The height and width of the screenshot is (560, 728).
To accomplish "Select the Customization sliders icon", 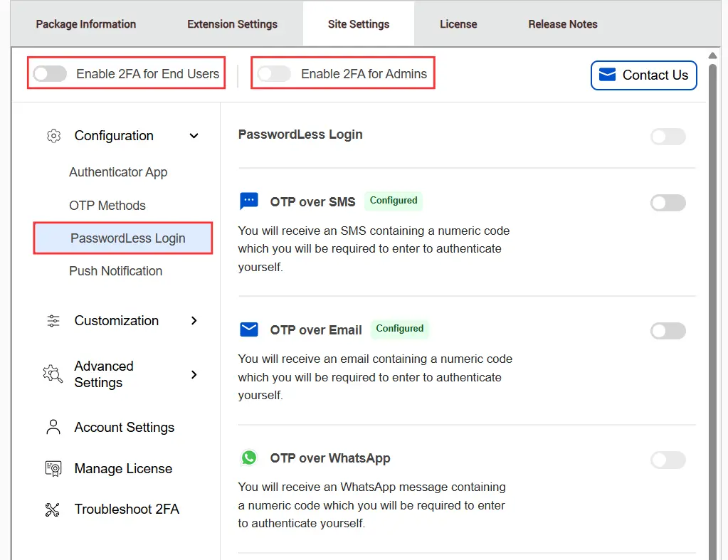I will click(x=53, y=320).
